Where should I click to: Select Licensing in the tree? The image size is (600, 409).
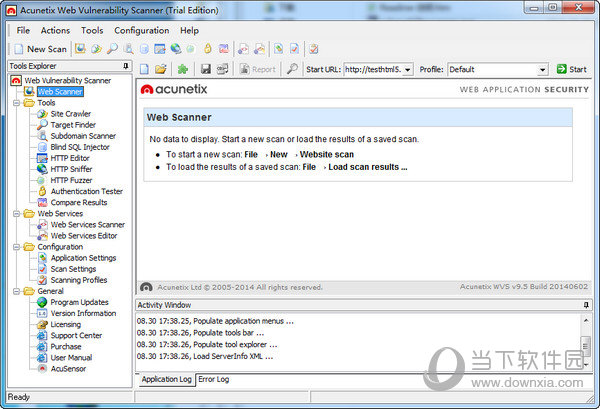[65, 324]
